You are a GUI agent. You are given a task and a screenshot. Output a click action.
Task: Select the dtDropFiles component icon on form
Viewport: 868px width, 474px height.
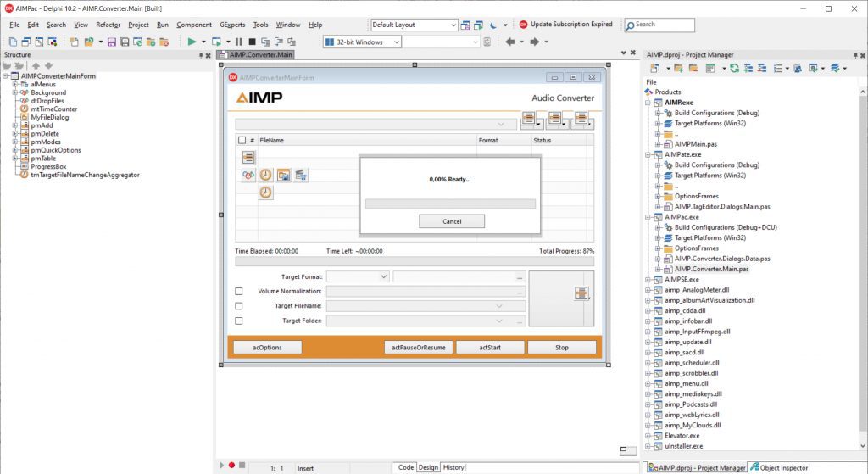click(248, 175)
